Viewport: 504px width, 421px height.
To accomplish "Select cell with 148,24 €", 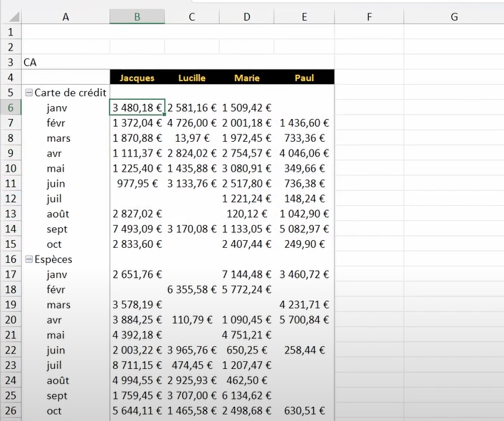I will coord(304,199).
